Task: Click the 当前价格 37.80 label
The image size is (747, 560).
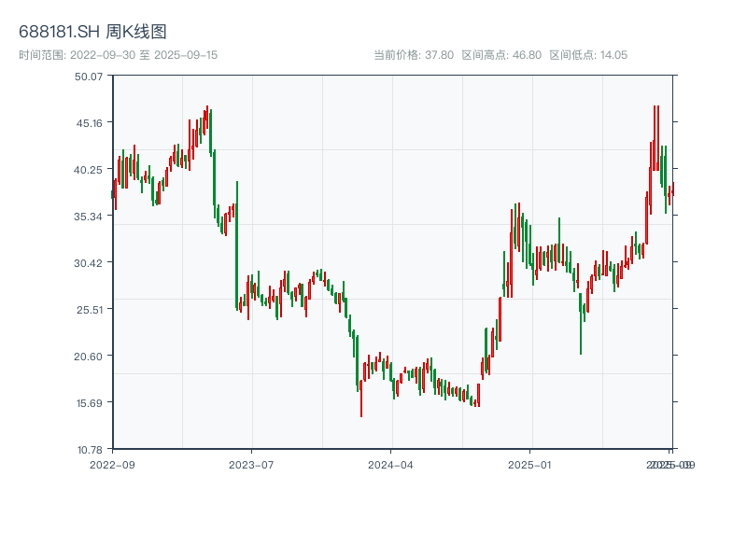Action: [x=414, y=55]
